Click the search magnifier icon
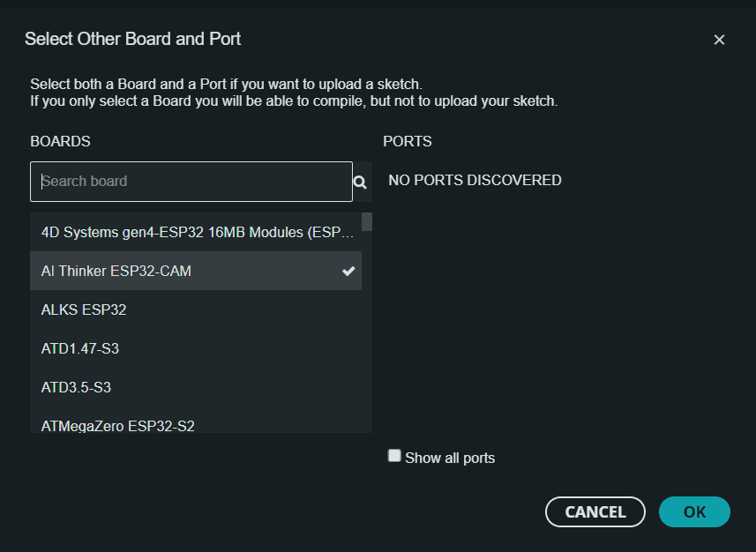This screenshot has height=552, width=756. click(x=359, y=182)
